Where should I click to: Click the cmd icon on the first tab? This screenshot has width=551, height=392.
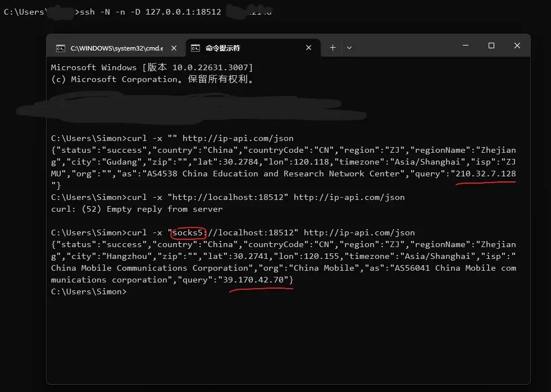click(x=60, y=48)
